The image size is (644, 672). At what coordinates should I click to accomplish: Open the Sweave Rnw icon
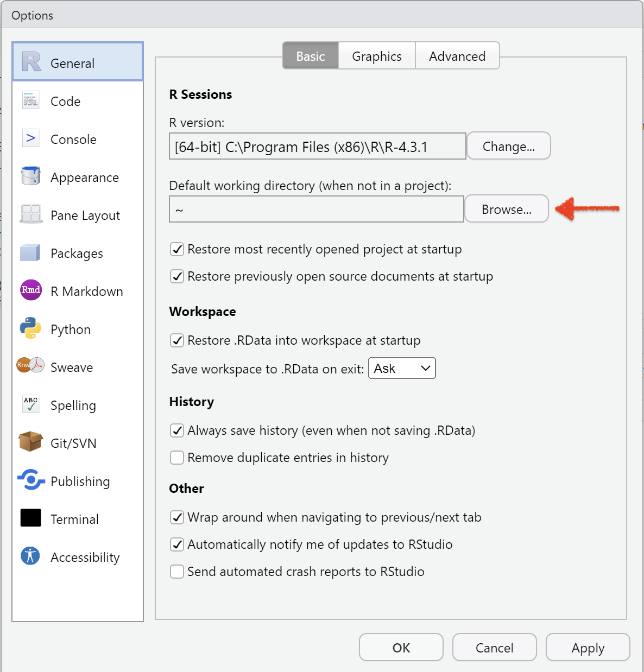[x=30, y=365]
